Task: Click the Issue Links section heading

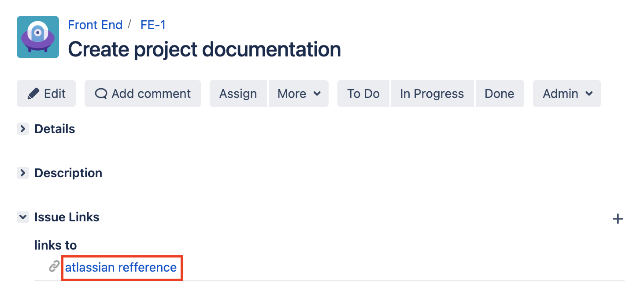Action: click(67, 217)
